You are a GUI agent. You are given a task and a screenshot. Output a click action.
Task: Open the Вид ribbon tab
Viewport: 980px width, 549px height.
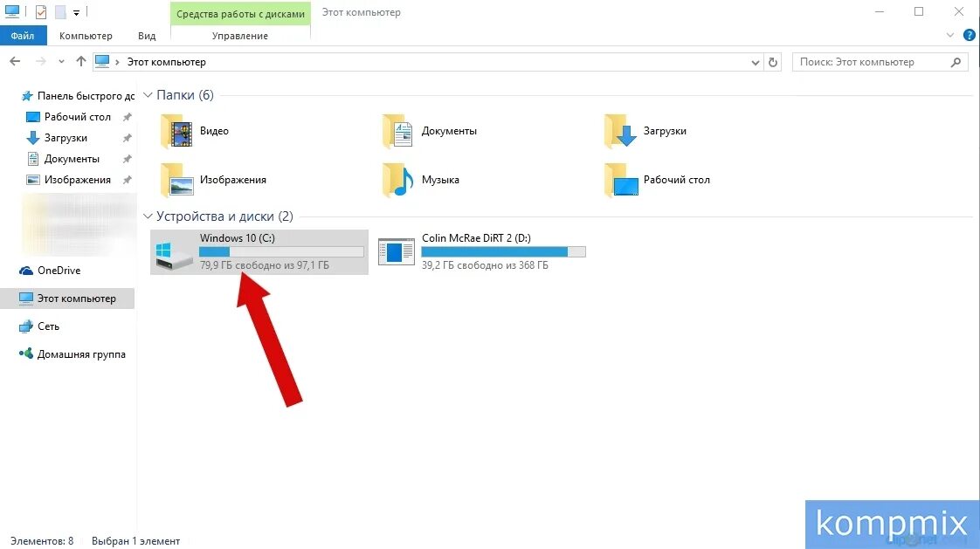click(147, 36)
